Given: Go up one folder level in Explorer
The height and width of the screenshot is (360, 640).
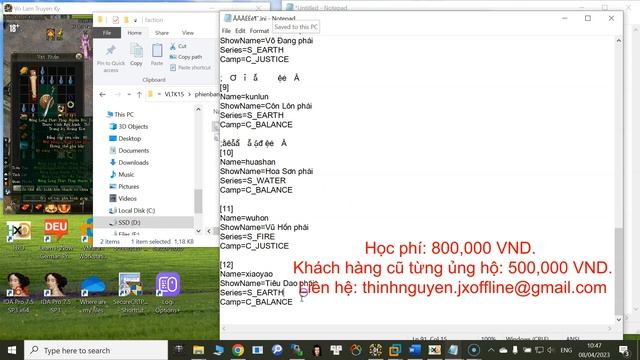Looking at the screenshot, I should point(139,94).
